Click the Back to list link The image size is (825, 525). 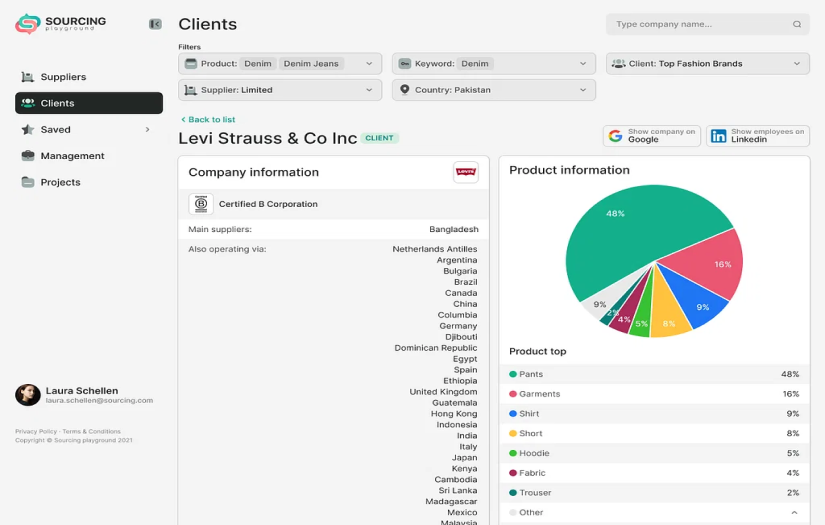(208, 120)
